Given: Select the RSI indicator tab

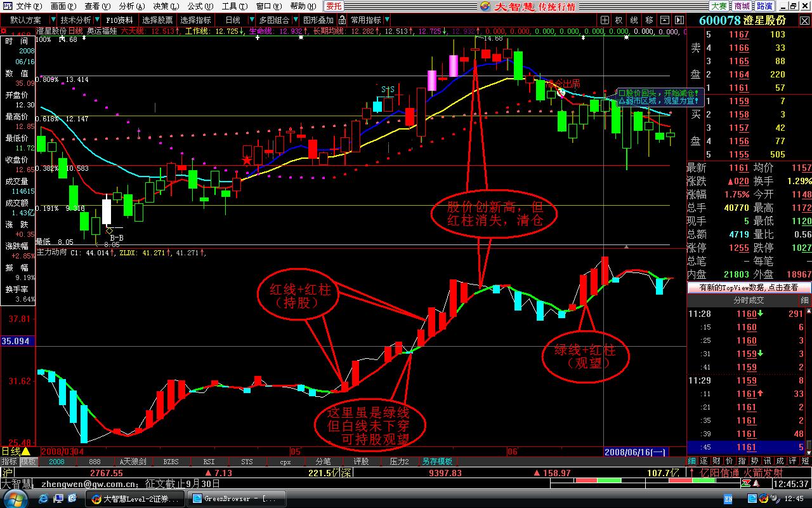Looking at the screenshot, I should (x=209, y=462).
